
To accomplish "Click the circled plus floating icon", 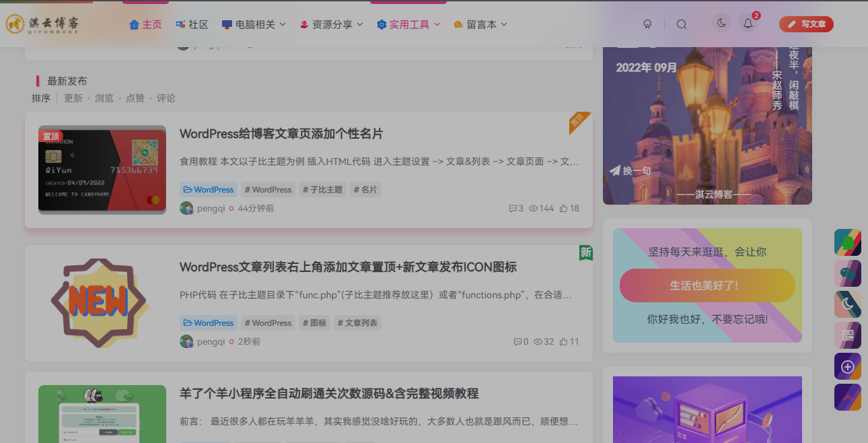I will coord(848,366).
